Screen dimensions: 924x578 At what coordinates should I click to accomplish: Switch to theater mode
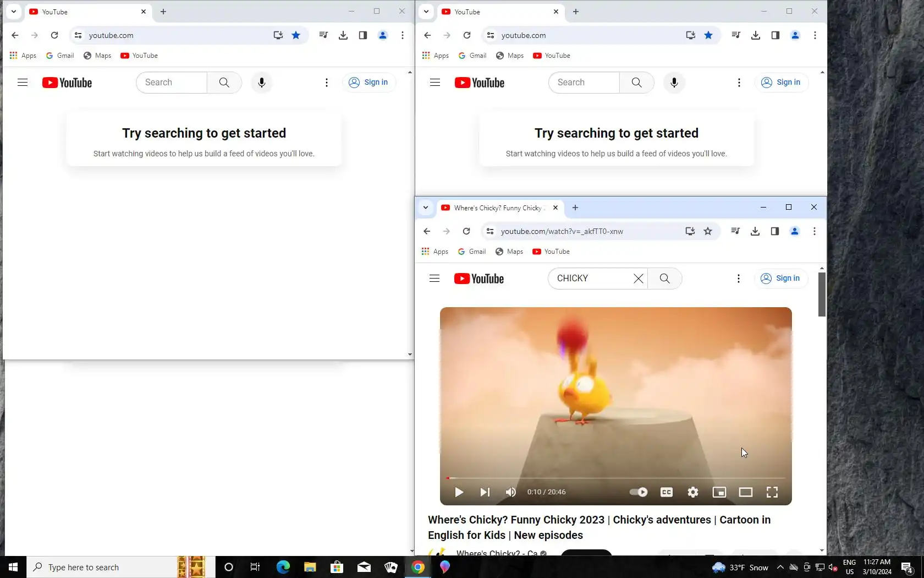tap(746, 492)
